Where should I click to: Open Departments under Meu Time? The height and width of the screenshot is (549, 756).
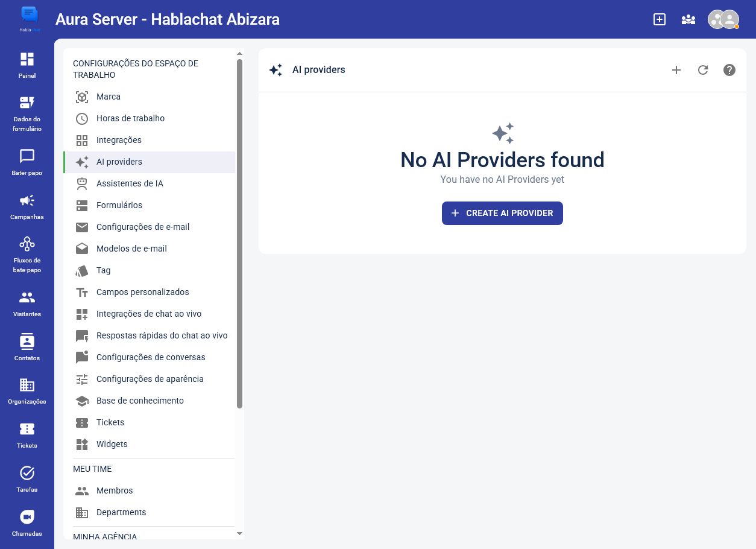(150, 512)
